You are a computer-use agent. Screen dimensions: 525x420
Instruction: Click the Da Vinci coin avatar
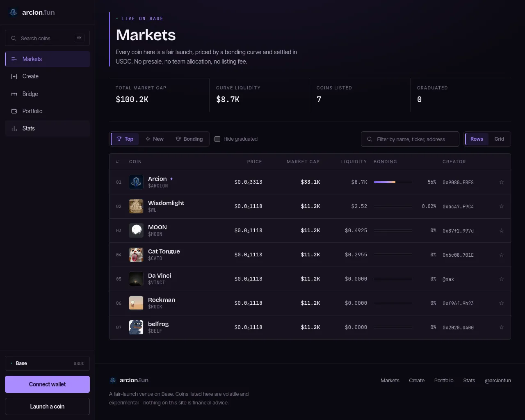pyautogui.click(x=136, y=279)
